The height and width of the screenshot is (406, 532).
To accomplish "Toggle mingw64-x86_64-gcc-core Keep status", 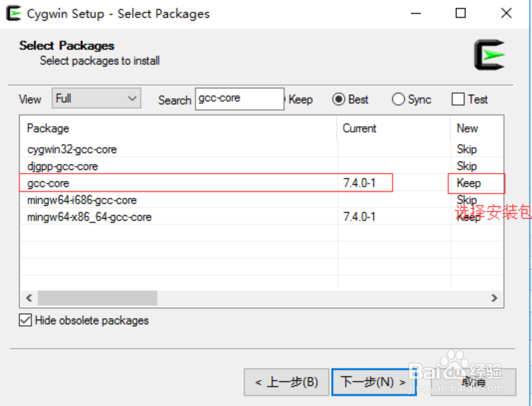I will point(466,216).
